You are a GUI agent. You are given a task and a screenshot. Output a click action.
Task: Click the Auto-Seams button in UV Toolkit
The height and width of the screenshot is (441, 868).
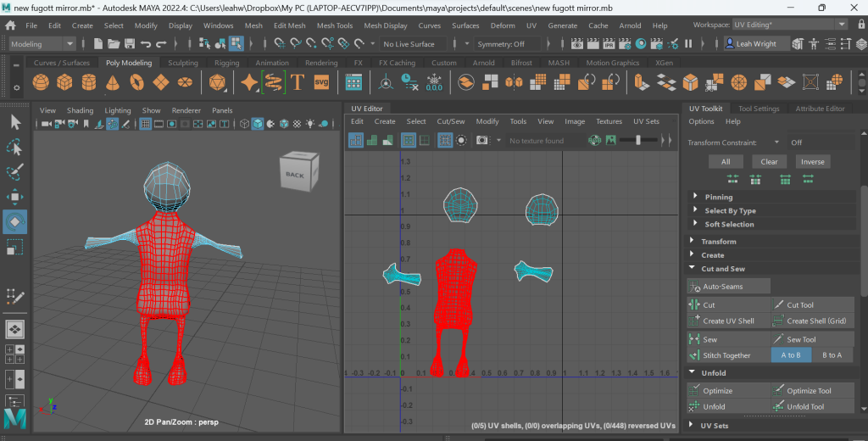click(728, 287)
